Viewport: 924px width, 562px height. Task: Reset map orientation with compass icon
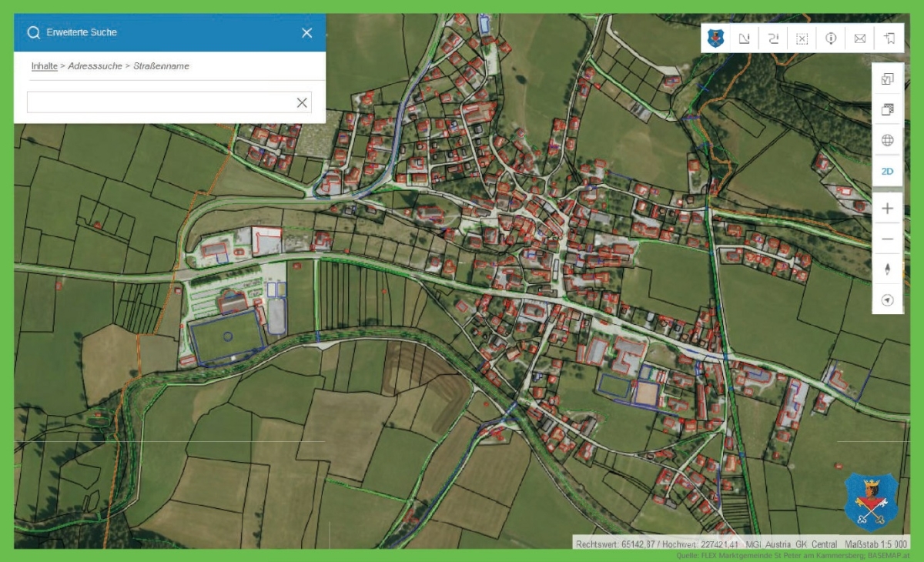click(x=887, y=269)
